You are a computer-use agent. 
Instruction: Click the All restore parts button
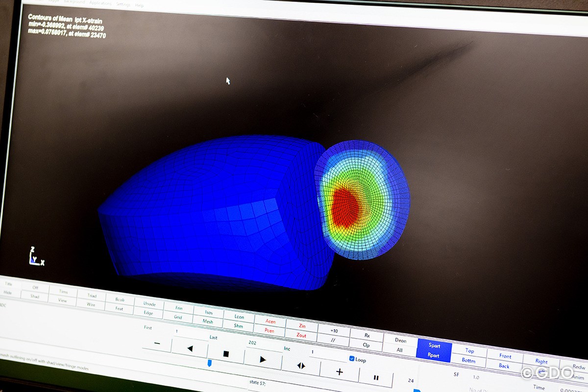399,350
